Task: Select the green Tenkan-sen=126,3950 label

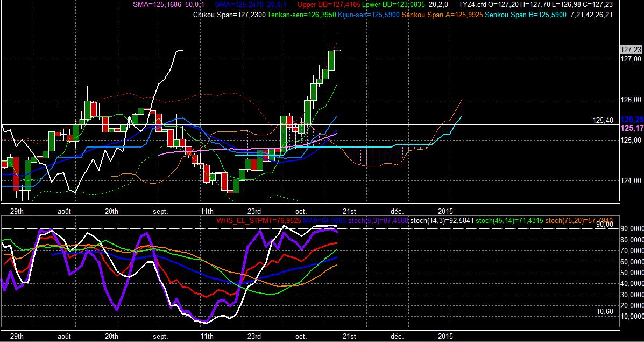Action: point(301,15)
